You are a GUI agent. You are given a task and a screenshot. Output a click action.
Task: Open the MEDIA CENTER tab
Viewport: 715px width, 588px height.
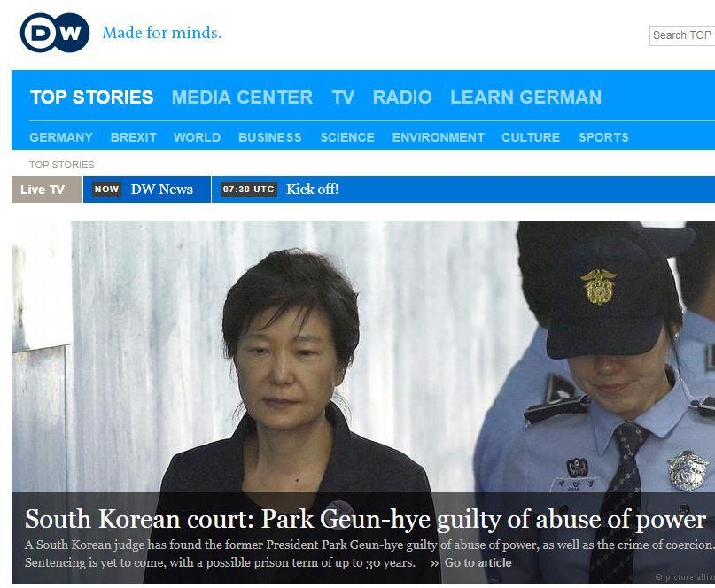(242, 97)
